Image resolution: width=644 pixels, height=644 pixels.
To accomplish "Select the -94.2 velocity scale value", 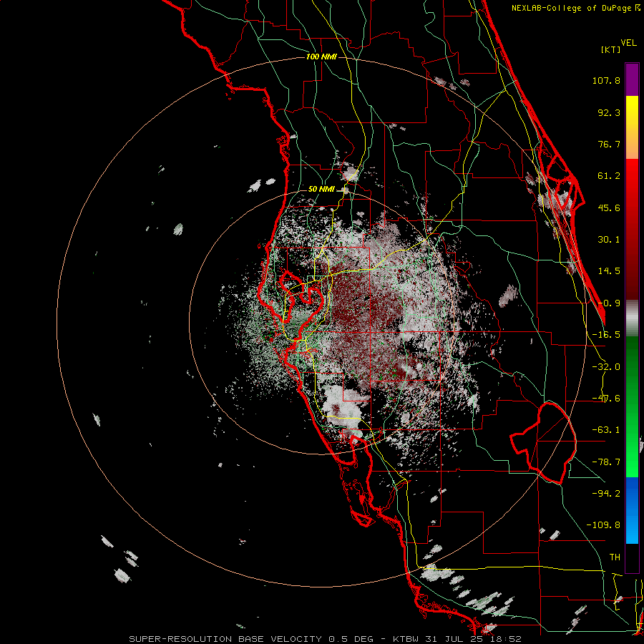I will tap(606, 493).
